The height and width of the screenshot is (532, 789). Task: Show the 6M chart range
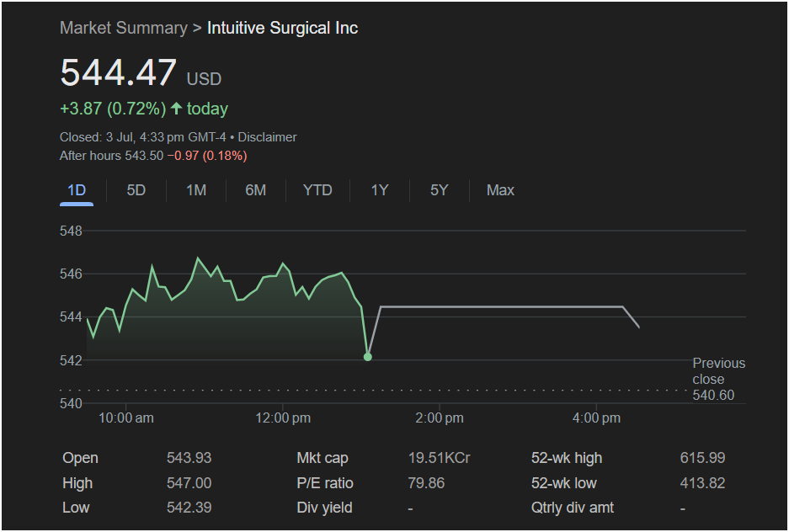click(256, 190)
